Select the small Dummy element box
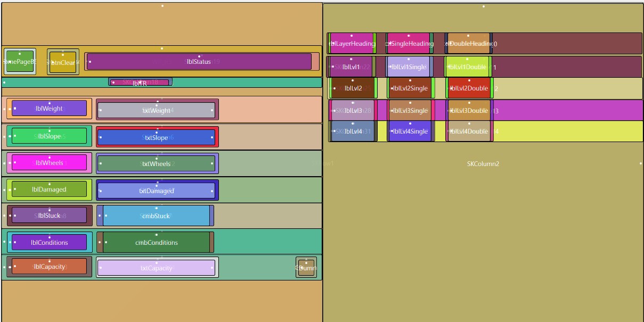Screen dimensions: 644x322 point(306,268)
